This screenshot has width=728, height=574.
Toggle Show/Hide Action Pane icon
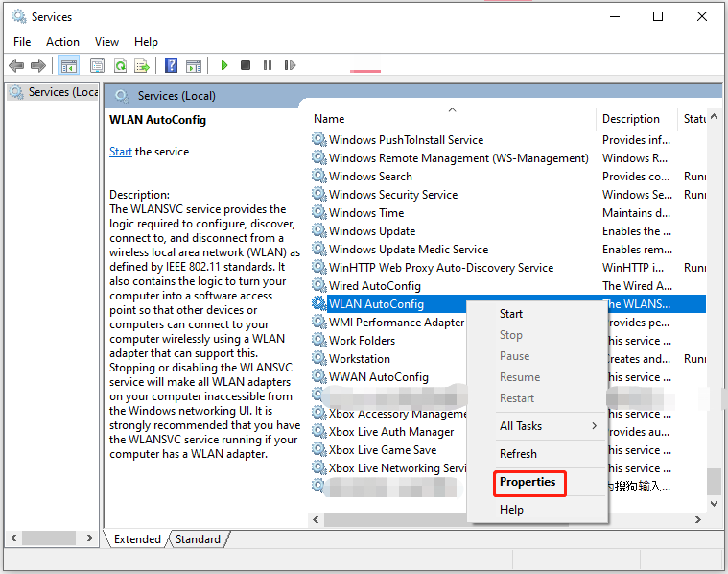pyautogui.click(x=194, y=65)
